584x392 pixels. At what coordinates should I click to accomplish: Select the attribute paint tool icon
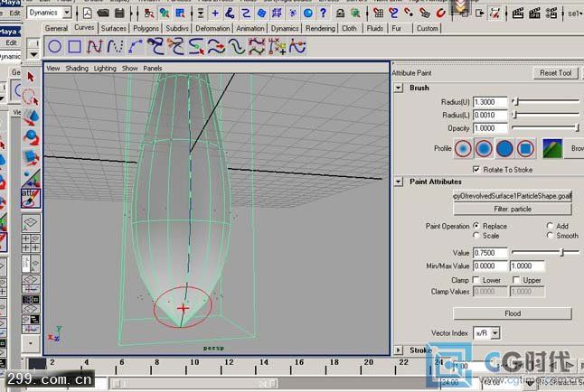31,198
